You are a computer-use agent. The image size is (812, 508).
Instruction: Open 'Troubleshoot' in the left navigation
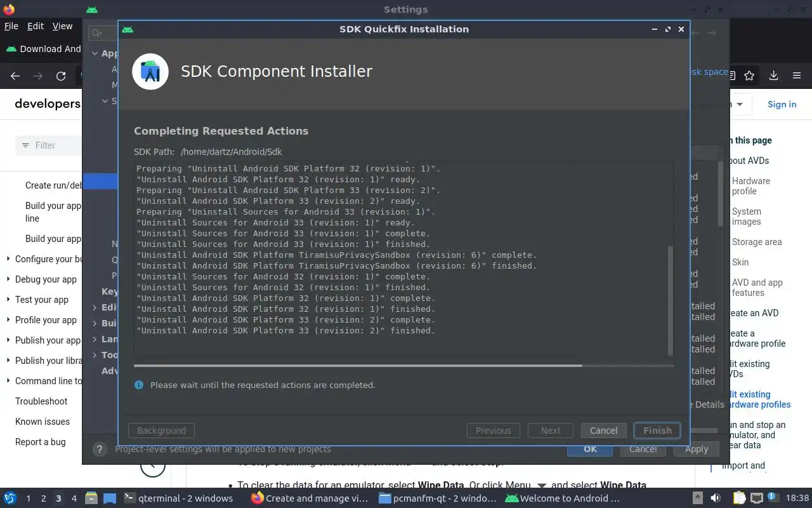coord(41,401)
